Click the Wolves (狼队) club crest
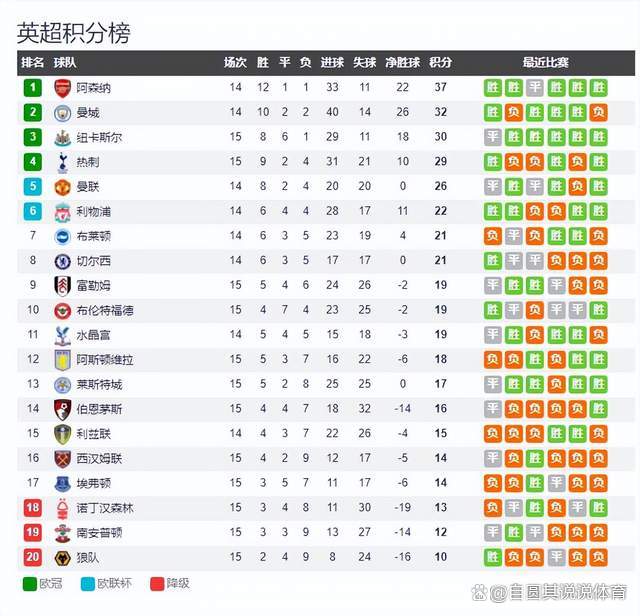640x616 pixels. coord(62,557)
